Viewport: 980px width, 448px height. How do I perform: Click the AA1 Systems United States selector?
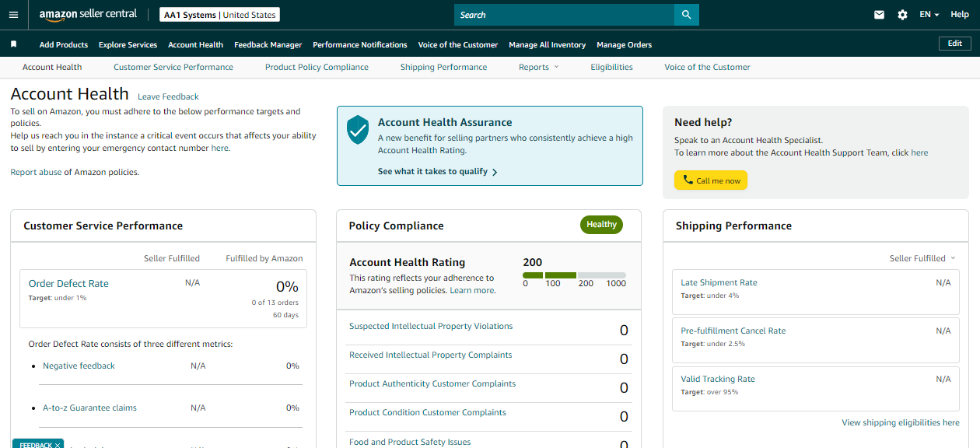(219, 15)
